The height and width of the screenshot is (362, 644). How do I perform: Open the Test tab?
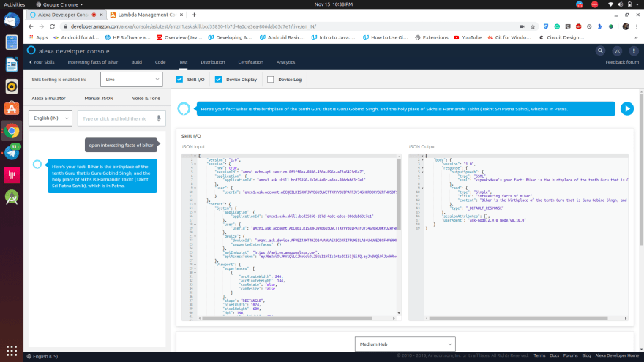183,62
